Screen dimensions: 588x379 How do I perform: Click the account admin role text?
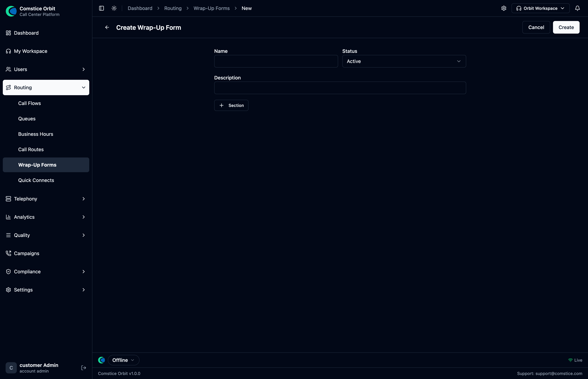(x=34, y=371)
